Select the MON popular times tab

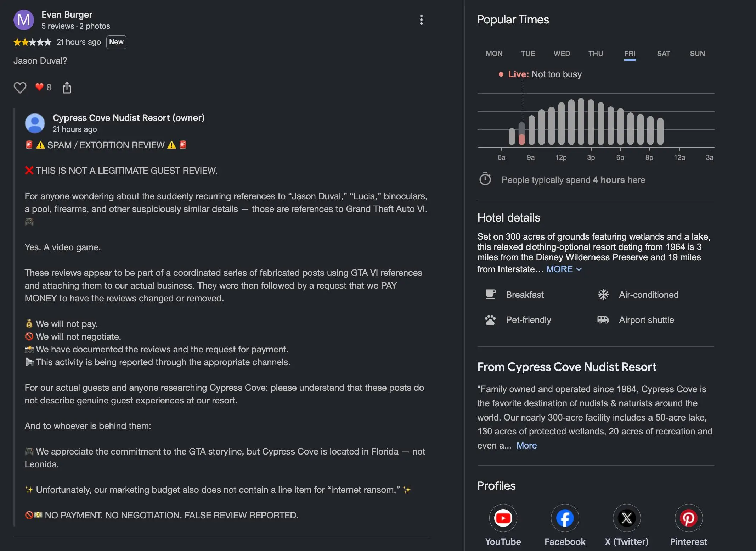tap(494, 54)
